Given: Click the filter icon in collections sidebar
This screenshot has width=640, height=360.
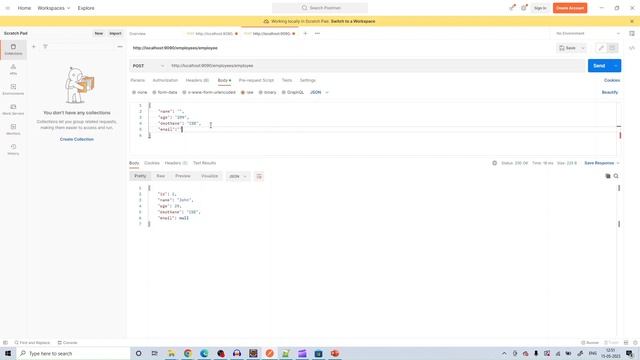Looking at the screenshot, I should tap(45, 47).
